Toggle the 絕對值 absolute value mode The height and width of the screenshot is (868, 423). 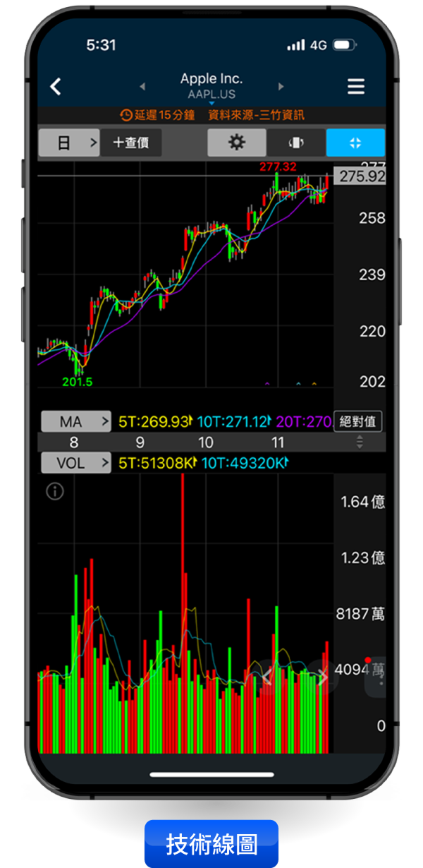pyautogui.click(x=357, y=422)
